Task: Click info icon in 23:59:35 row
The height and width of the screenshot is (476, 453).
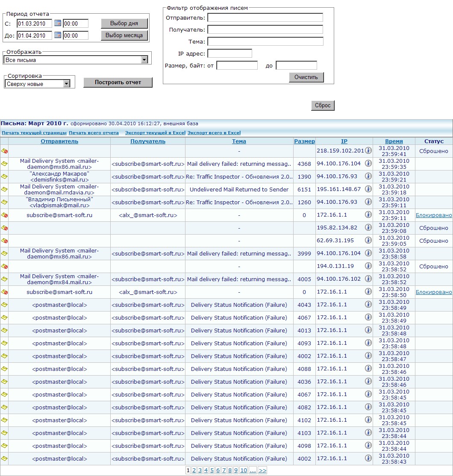Action: click(368, 163)
